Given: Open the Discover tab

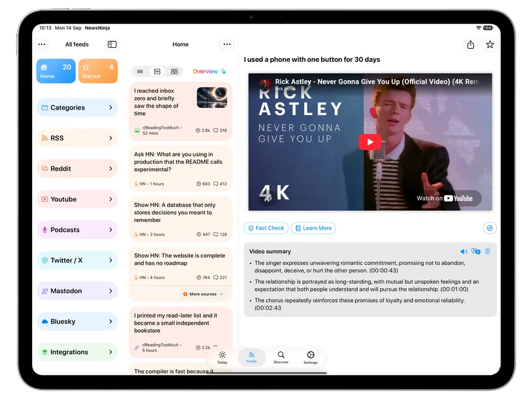Looking at the screenshot, I should (281, 358).
